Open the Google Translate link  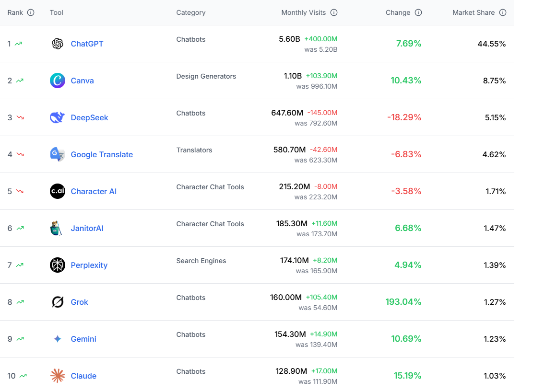(x=102, y=154)
